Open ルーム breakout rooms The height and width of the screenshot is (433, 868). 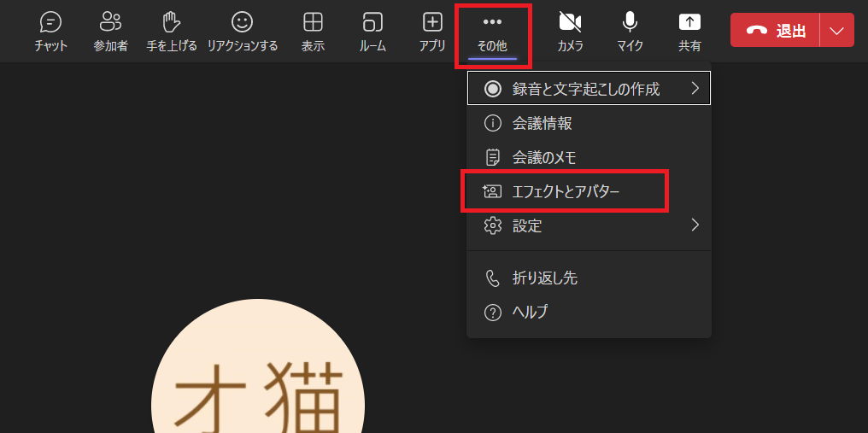[372, 31]
